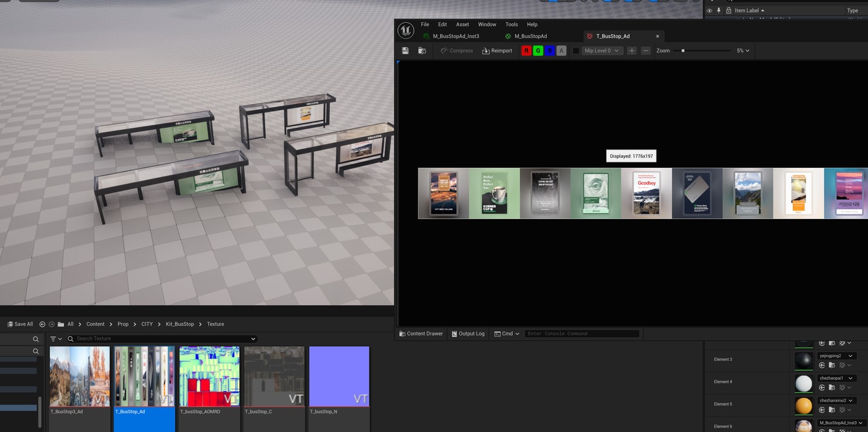Viewport: 868px width, 432px height.
Task: Decrease mip level with minus button
Action: pos(646,51)
